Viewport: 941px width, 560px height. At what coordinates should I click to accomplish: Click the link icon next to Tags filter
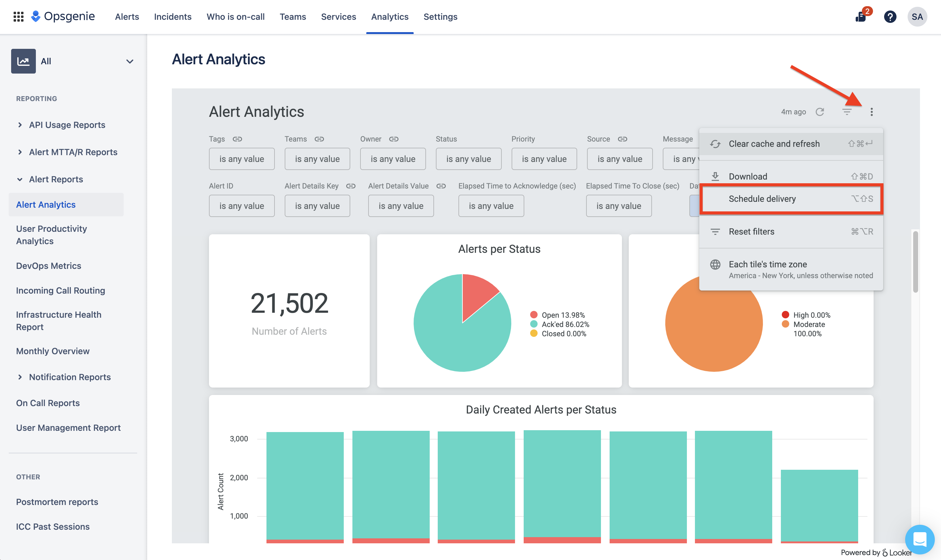point(237,139)
